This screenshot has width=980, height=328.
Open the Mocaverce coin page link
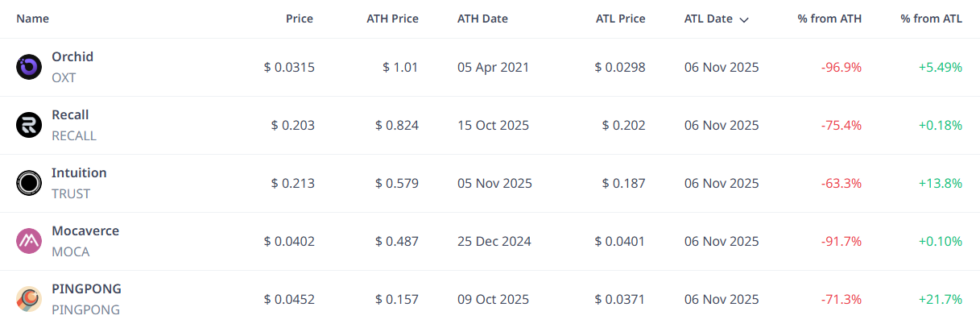(85, 231)
